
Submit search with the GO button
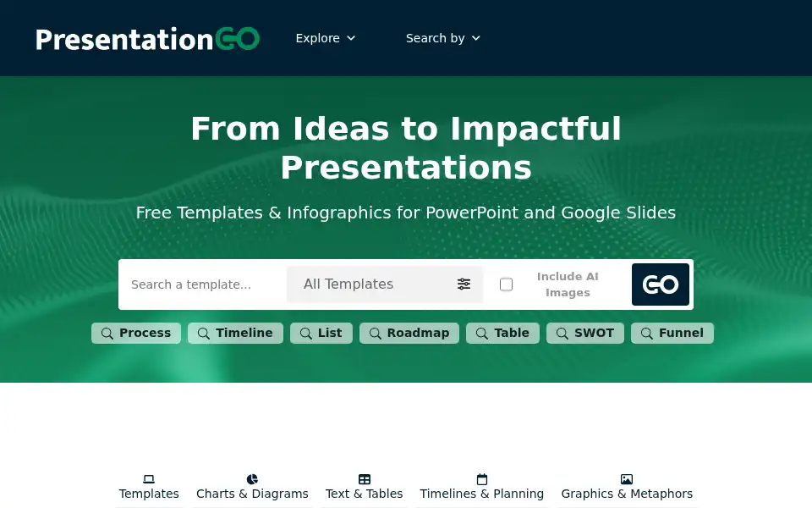click(x=661, y=284)
